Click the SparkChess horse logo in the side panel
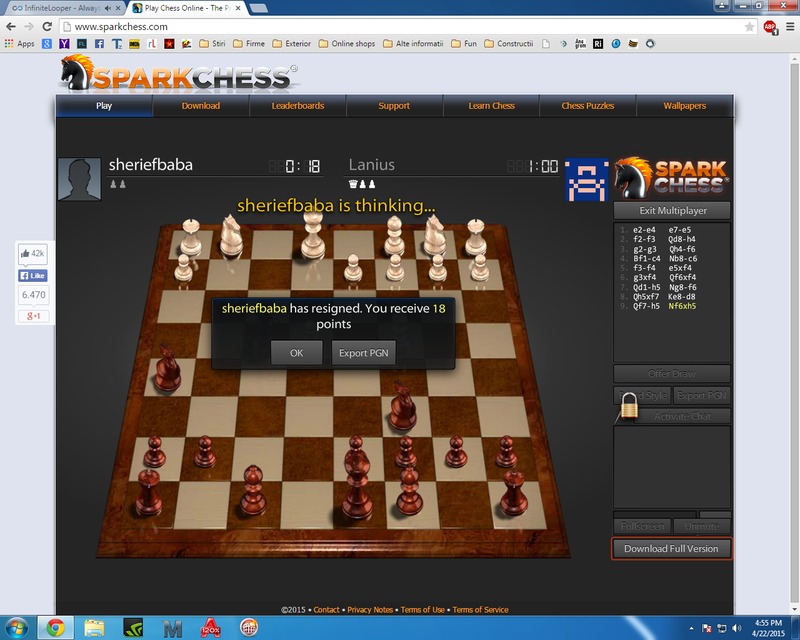 (x=672, y=178)
